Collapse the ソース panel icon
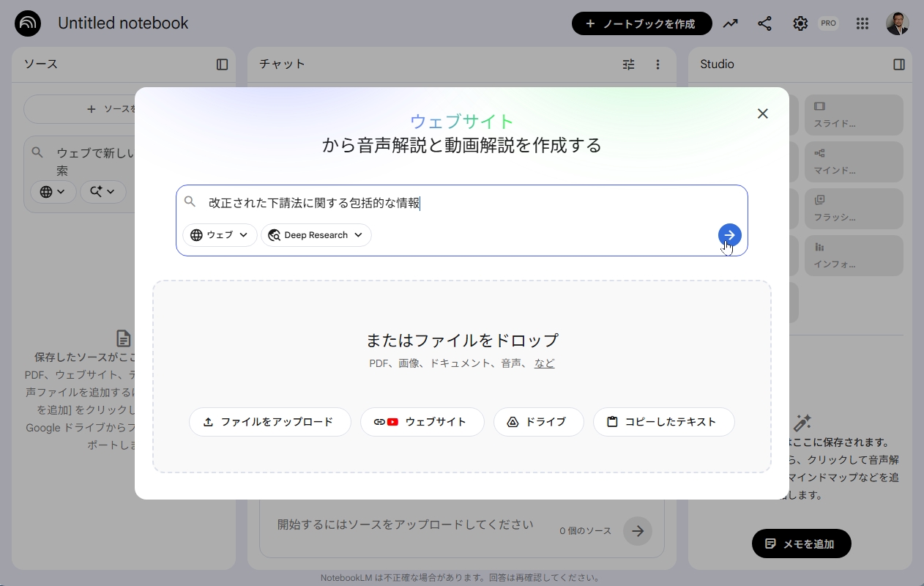 [x=223, y=64]
